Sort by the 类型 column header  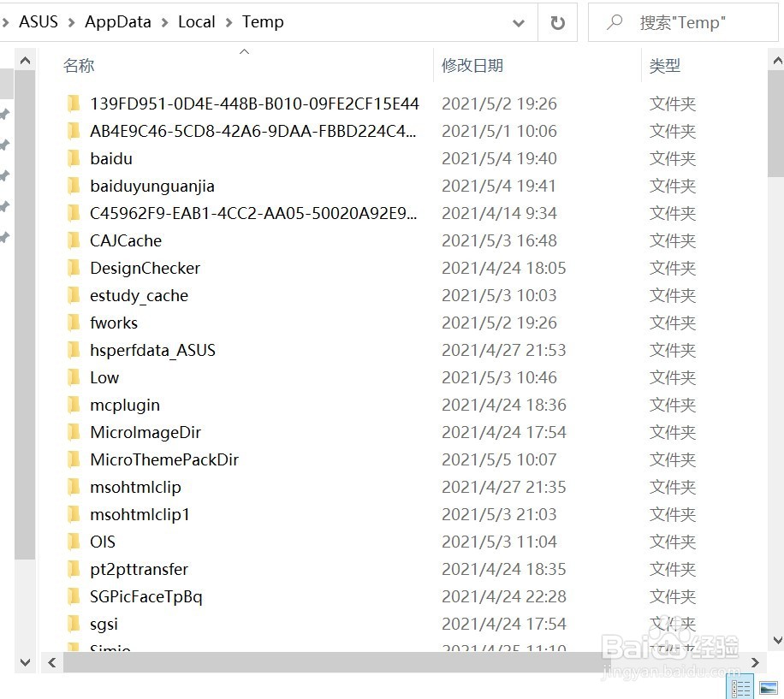tap(664, 66)
